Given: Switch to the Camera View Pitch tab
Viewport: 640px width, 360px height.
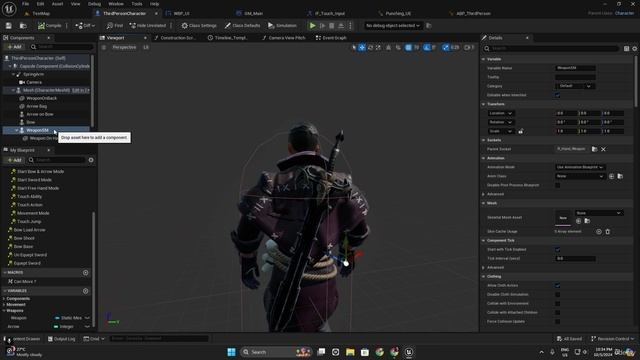Looking at the screenshot, I should click(x=283, y=38).
